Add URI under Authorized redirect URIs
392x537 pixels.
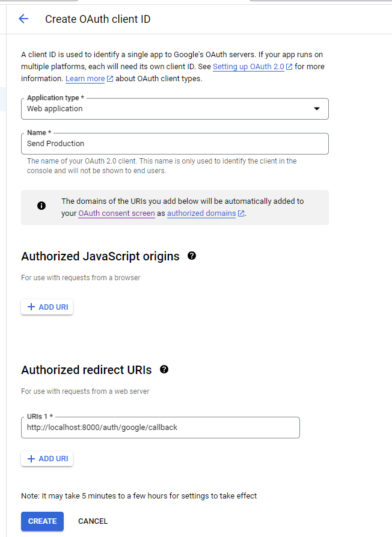(x=47, y=459)
